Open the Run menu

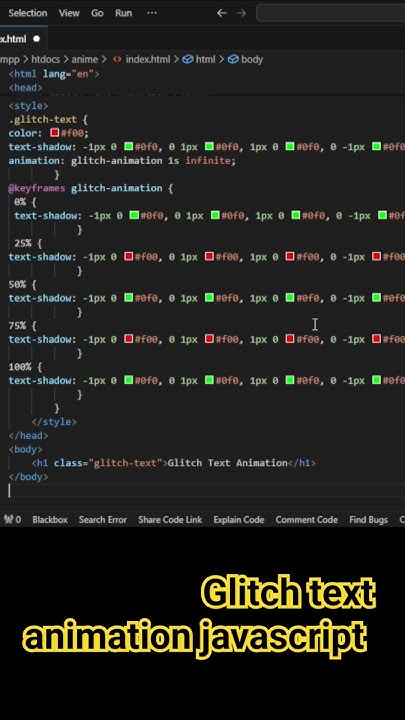pos(124,13)
